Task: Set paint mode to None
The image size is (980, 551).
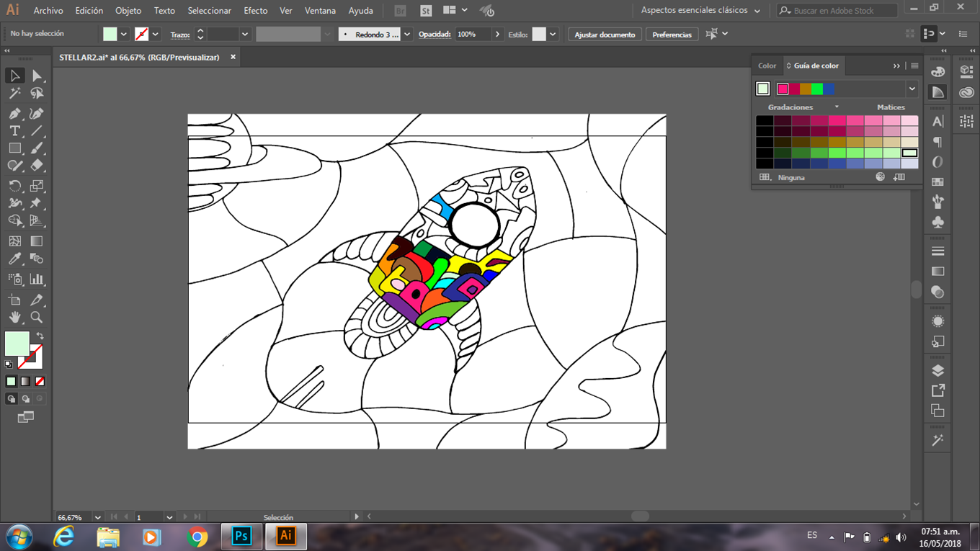Action: click(40, 381)
